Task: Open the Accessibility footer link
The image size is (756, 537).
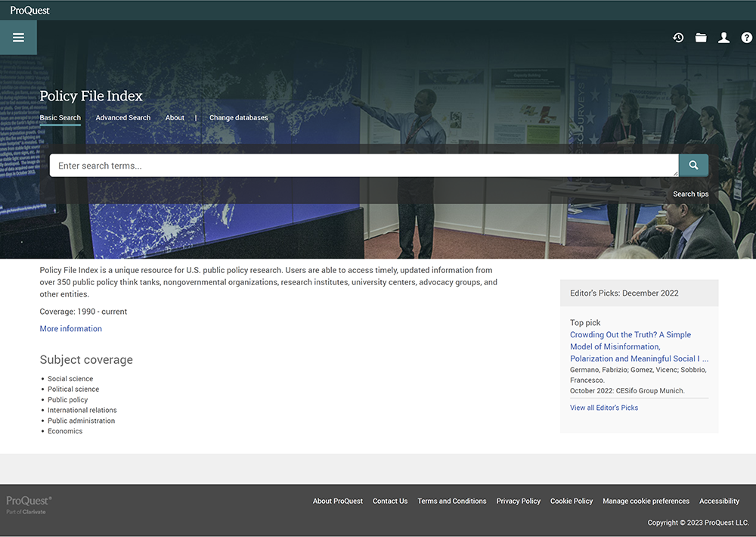Action: pos(719,501)
